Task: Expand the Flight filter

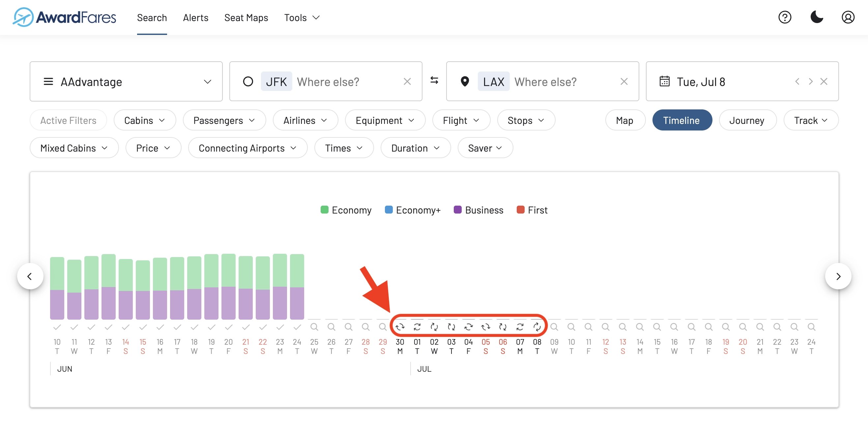Action: pos(461,120)
